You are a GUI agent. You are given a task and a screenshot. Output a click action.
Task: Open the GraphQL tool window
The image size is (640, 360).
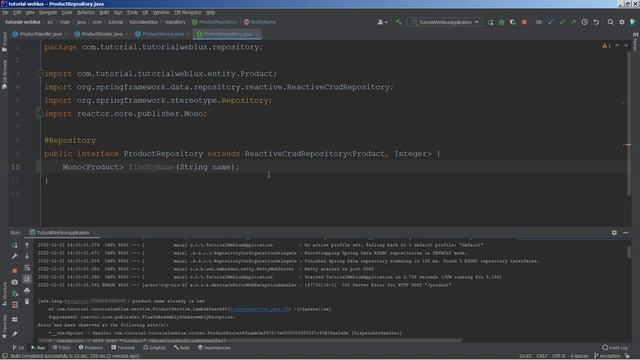(x=154, y=348)
